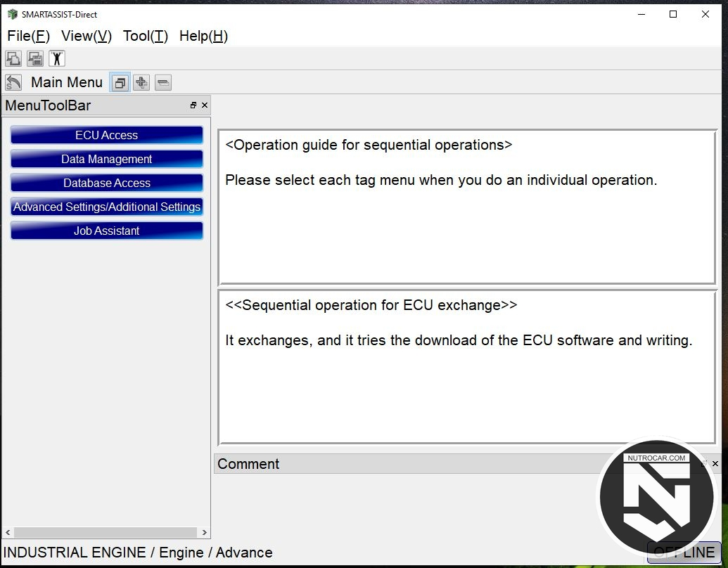Screen dimensions: 728x568
Task: Close the Comment panel
Action: (715, 464)
